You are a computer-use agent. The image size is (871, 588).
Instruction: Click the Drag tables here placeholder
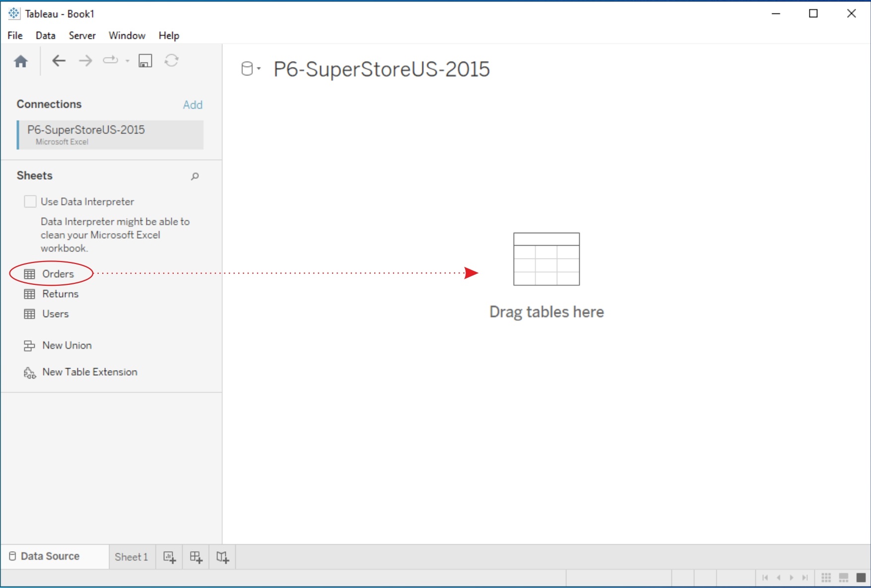[546, 276]
